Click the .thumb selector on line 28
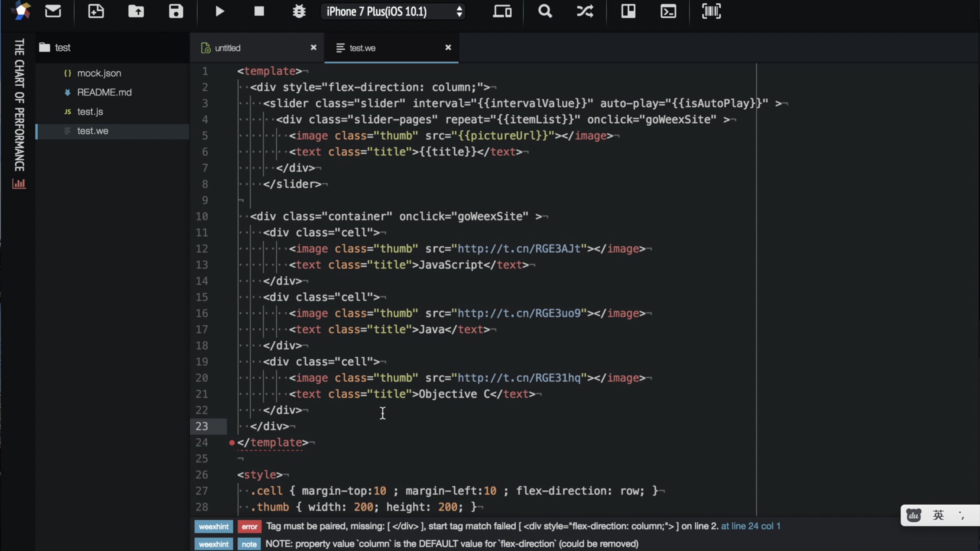This screenshot has width=980, height=551. point(269,507)
